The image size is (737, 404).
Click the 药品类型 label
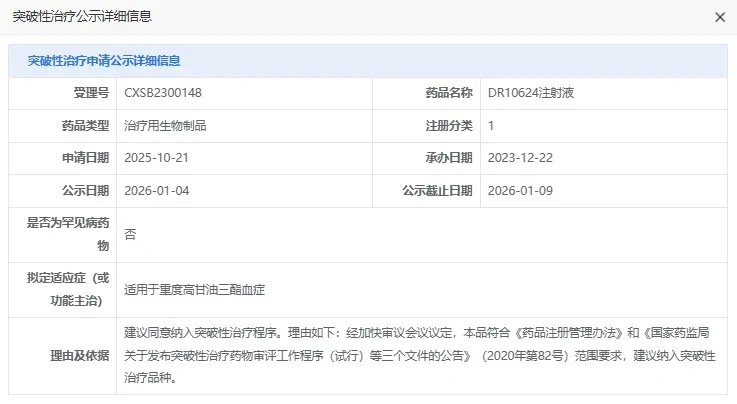tap(86, 125)
